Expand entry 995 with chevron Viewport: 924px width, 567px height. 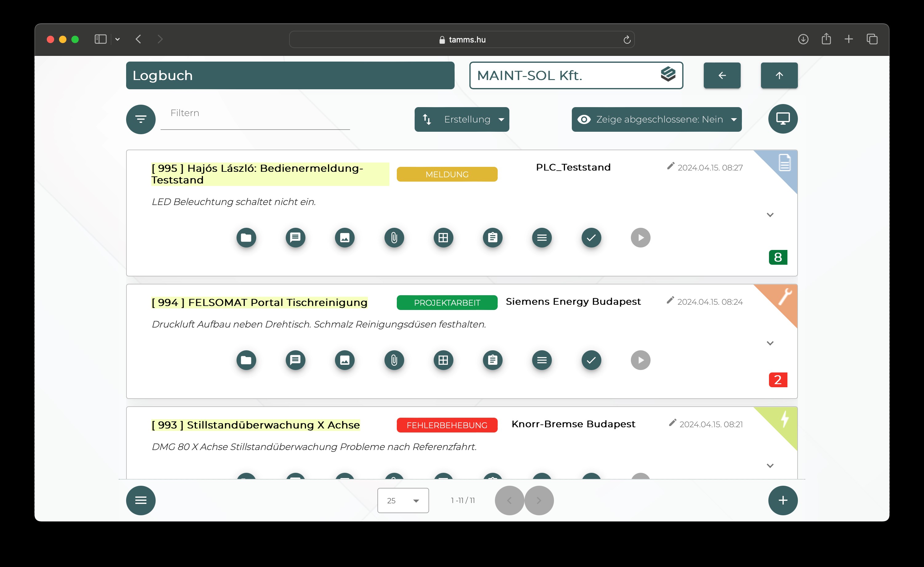[x=770, y=215]
